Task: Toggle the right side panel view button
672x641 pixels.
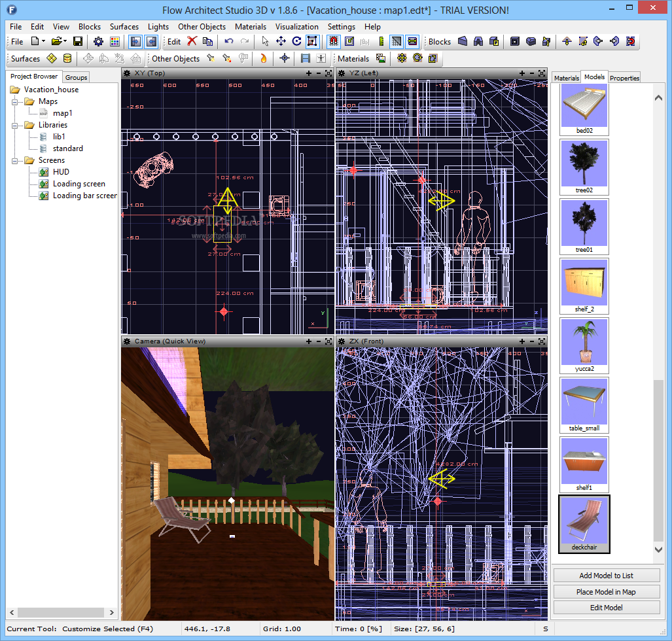Action: pos(152,42)
